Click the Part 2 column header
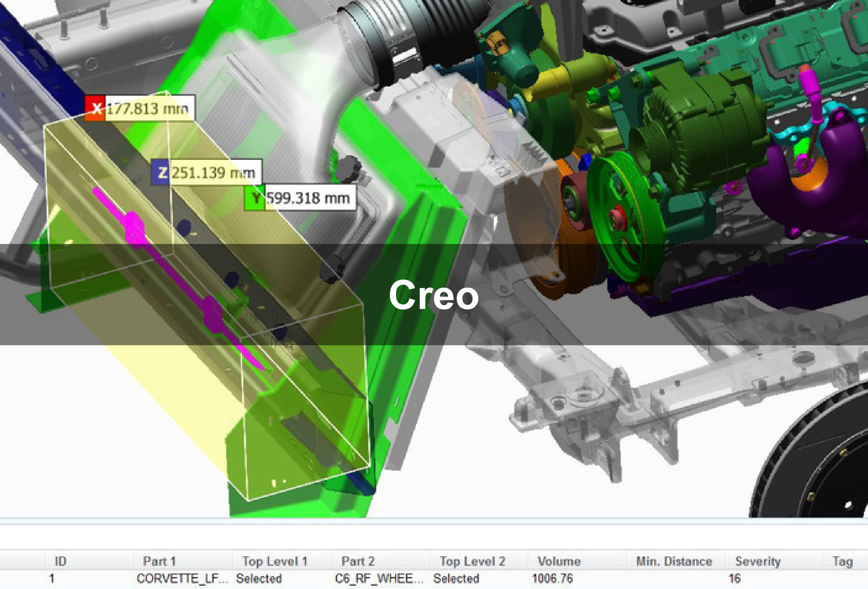This screenshot has height=589, width=868. (358, 561)
